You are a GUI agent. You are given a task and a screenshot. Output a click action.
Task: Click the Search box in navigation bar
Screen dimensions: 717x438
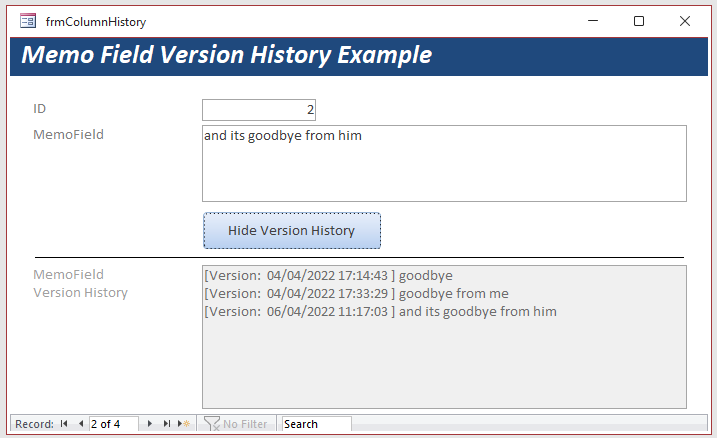point(316,424)
